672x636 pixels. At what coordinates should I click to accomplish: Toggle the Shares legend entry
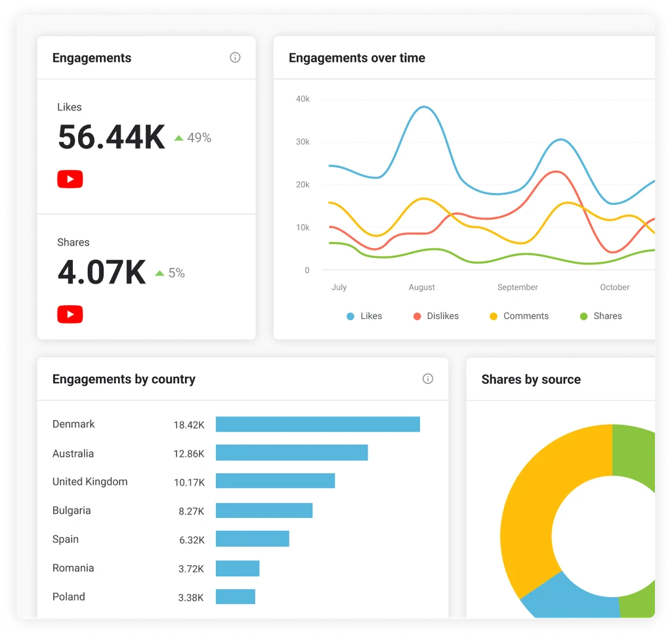[x=600, y=316]
